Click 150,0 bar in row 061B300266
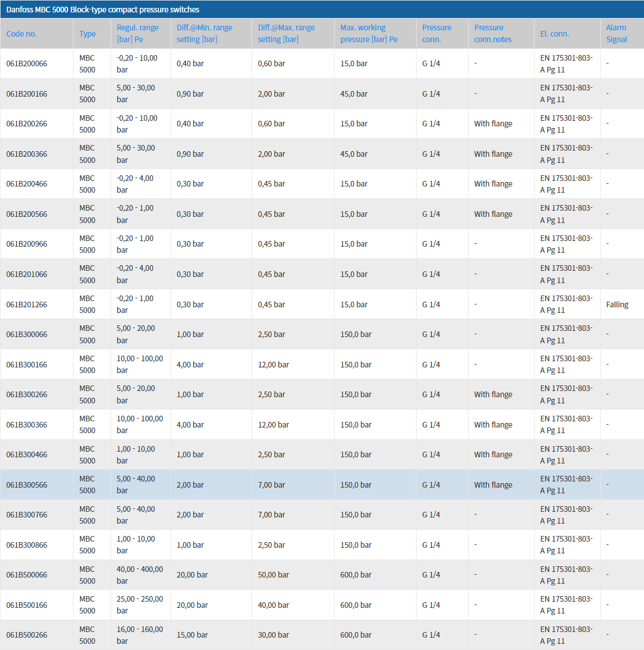Image resolution: width=644 pixels, height=650 pixels. [355, 394]
